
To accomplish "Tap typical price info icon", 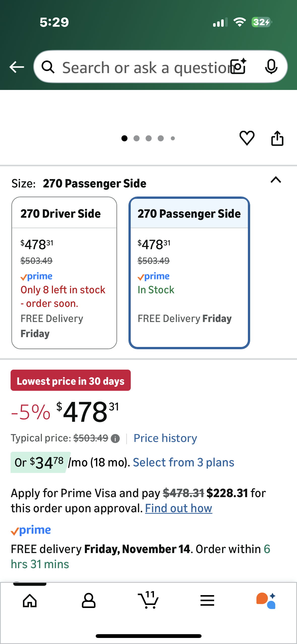I will [115, 439].
